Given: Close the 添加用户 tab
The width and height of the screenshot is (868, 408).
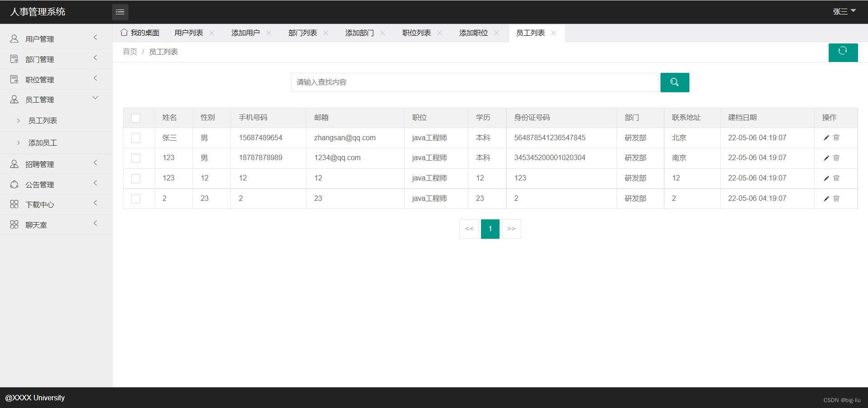Looking at the screenshot, I should (x=269, y=33).
